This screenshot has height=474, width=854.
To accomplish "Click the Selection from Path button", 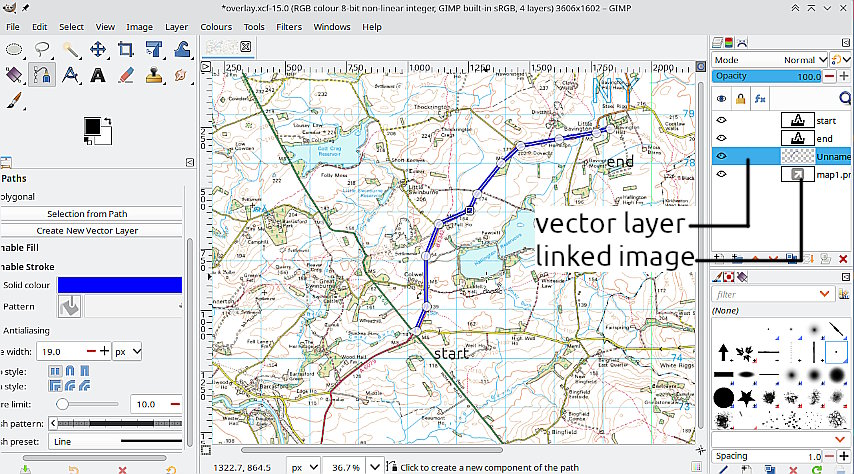I will (90, 214).
